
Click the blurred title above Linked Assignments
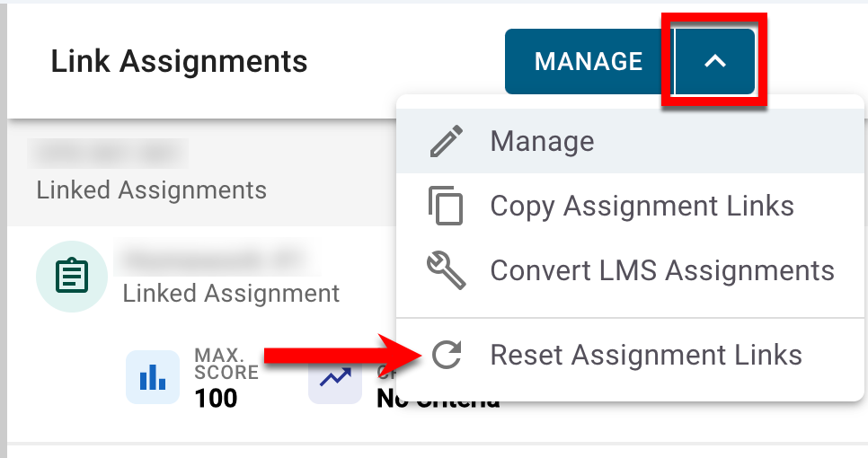pyautogui.click(x=107, y=154)
